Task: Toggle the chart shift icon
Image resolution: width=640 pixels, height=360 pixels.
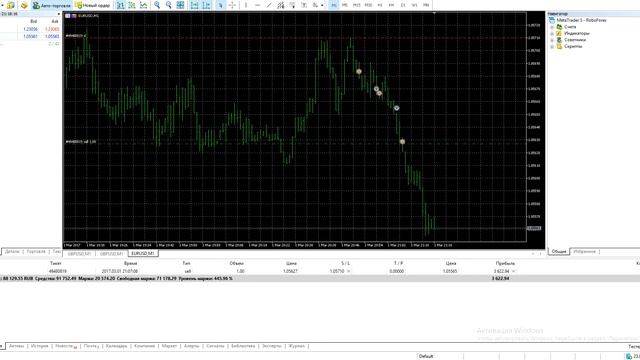Action: point(207,5)
